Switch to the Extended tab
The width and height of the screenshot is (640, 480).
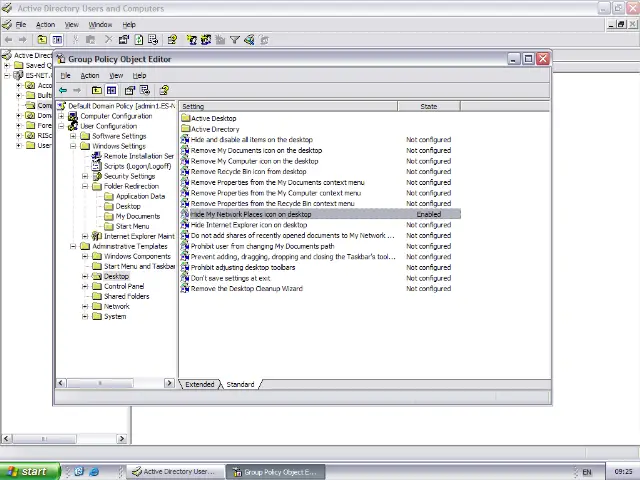click(200, 384)
